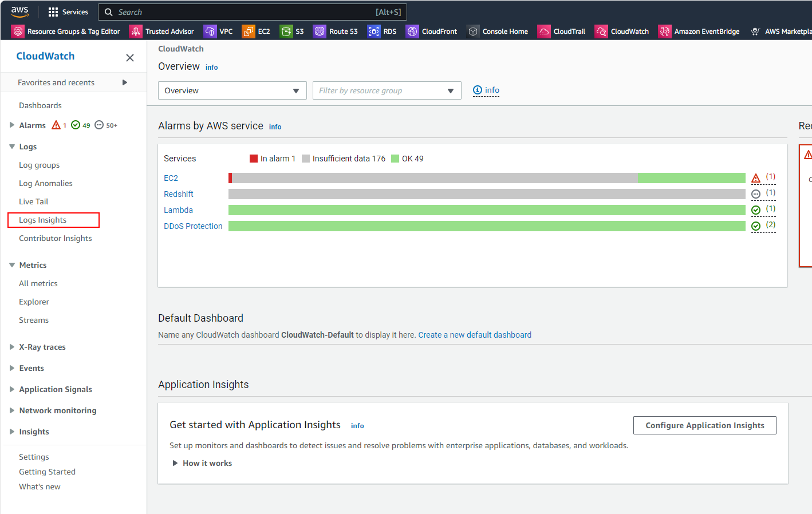Viewport: 812px width, 514px height.
Task: Click the red in-alarm count icon in sidebar
Action: [x=59, y=125]
